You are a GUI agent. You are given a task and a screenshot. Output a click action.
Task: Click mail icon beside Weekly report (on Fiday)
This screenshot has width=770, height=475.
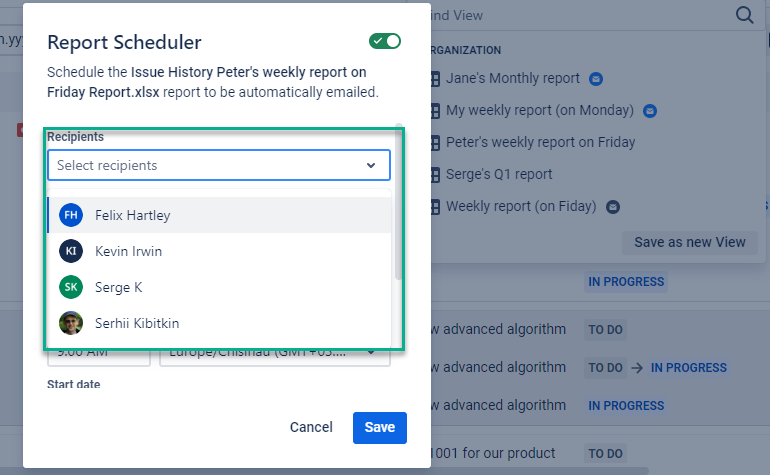(x=613, y=206)
